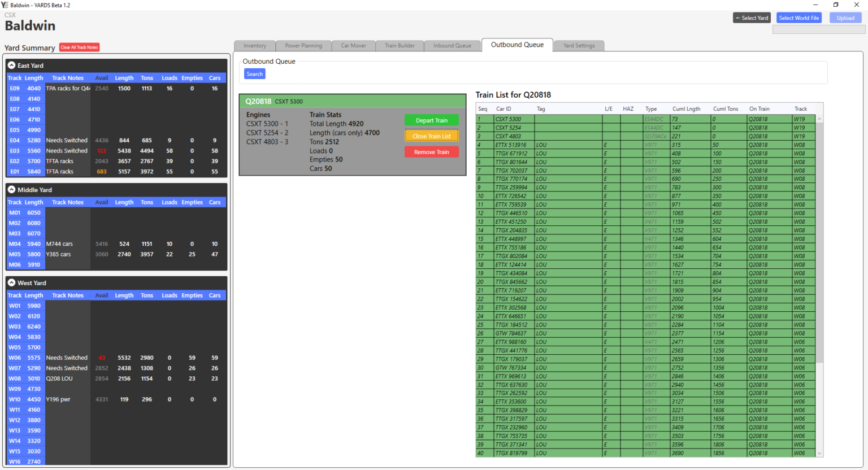Screen dimensions: 868x470
Task: Click the Upload button
Action: [845, 18]
